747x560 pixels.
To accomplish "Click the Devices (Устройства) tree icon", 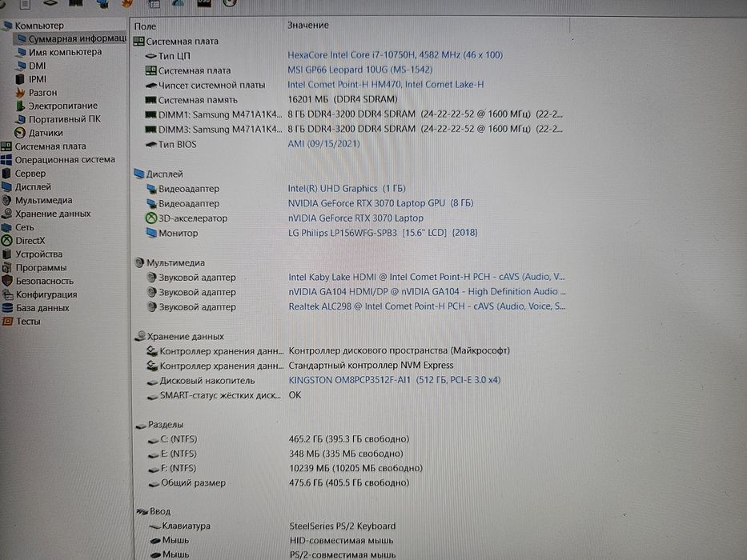I will click(x=6, y=254).
